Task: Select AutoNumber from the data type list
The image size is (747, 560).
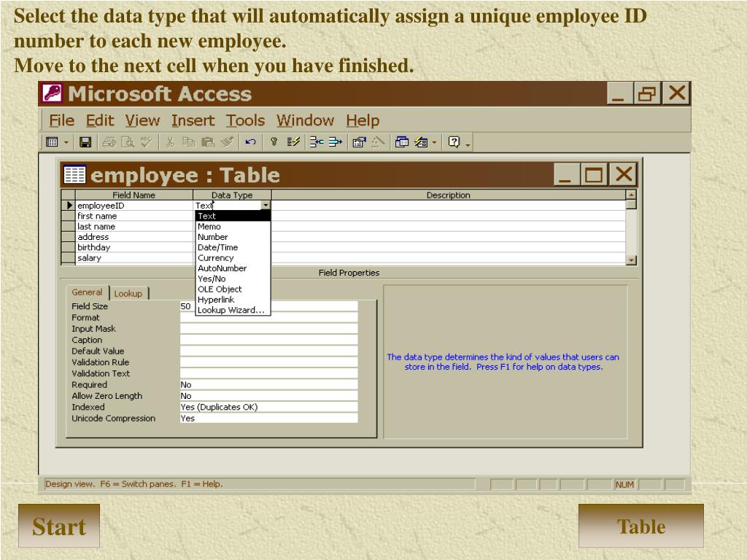Action: (233, 268)
